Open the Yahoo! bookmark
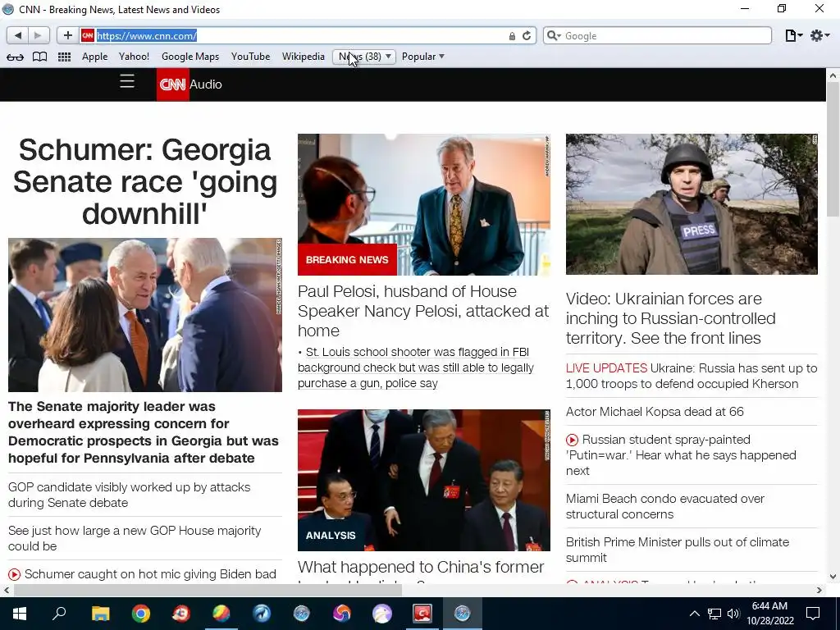 coord(134,57)
